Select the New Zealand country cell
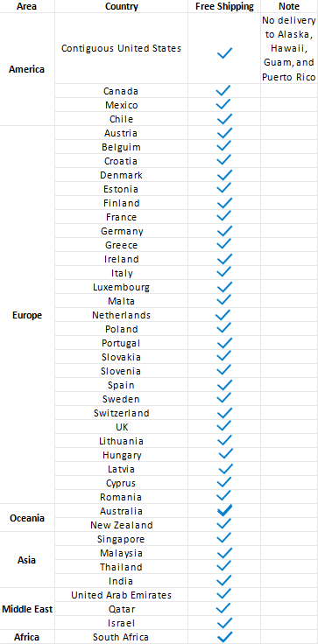 122,525
